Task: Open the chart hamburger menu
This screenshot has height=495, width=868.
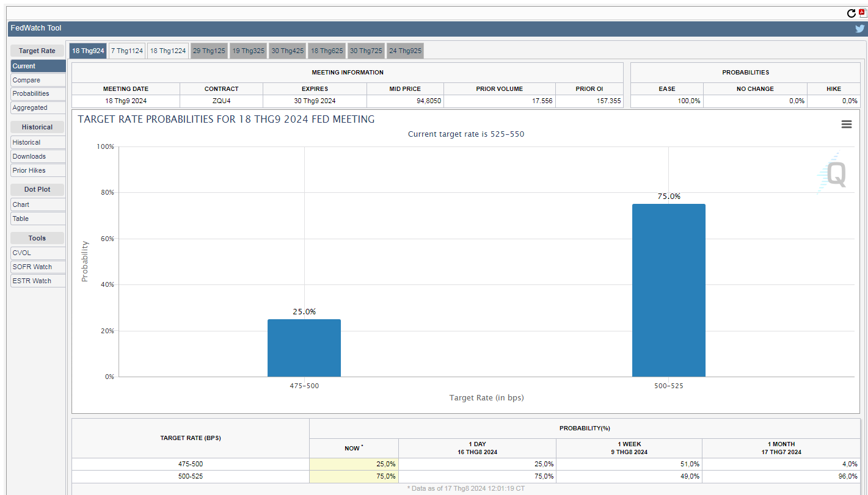Action: pyautogui.click(x=847, y=124)
